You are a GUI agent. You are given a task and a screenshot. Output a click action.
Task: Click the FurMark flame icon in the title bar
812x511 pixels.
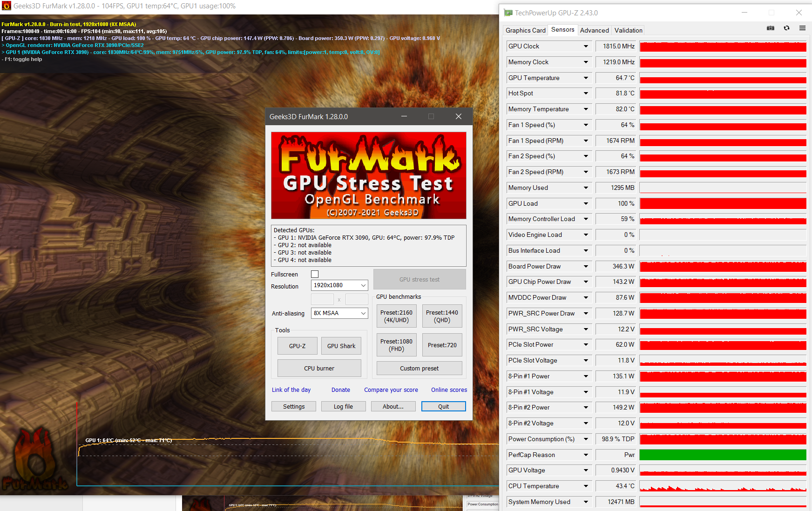pyautogui.click(x=6, y=6)
